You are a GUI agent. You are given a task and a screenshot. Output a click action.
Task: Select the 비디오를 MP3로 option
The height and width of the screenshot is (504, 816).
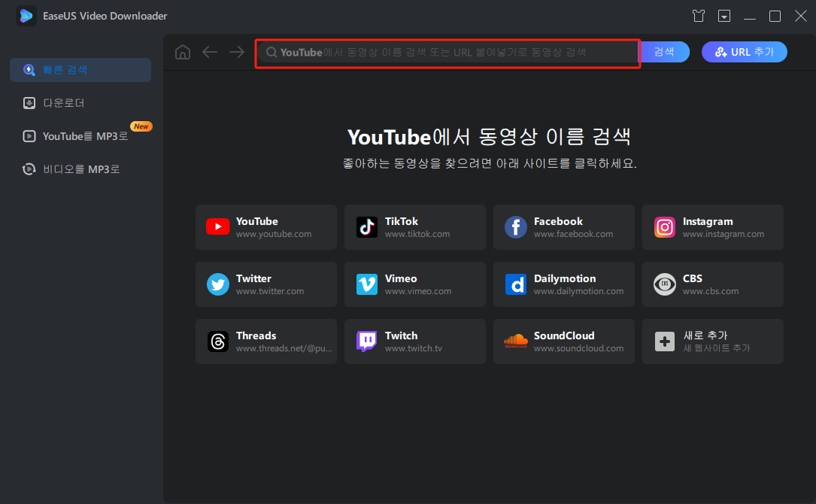(x=80, y=169)
